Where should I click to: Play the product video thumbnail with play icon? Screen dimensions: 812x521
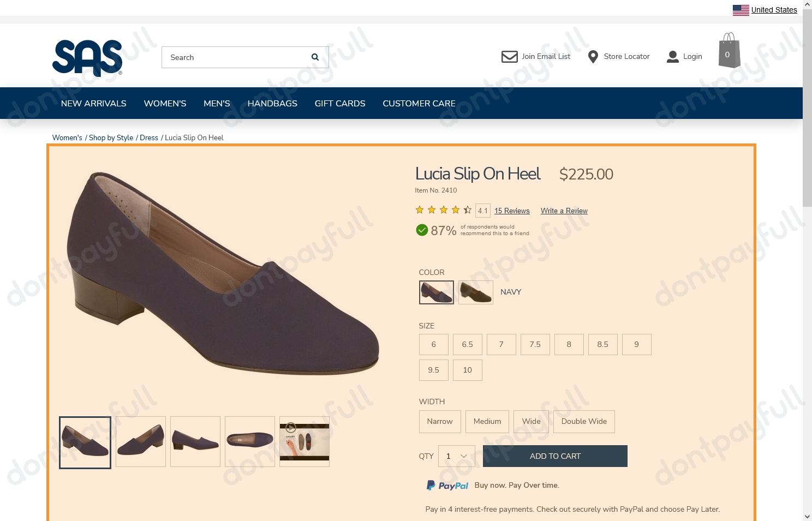tap(304, 442)
